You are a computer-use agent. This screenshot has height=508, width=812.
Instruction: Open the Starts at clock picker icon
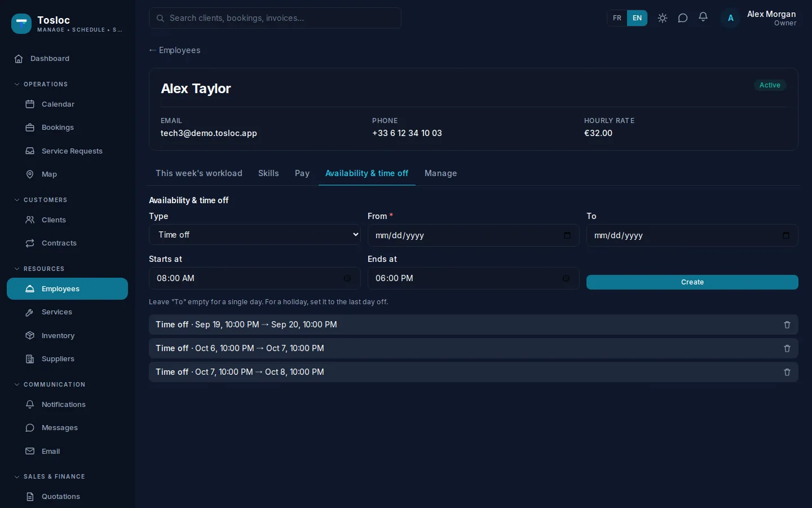tap(347, 278)
